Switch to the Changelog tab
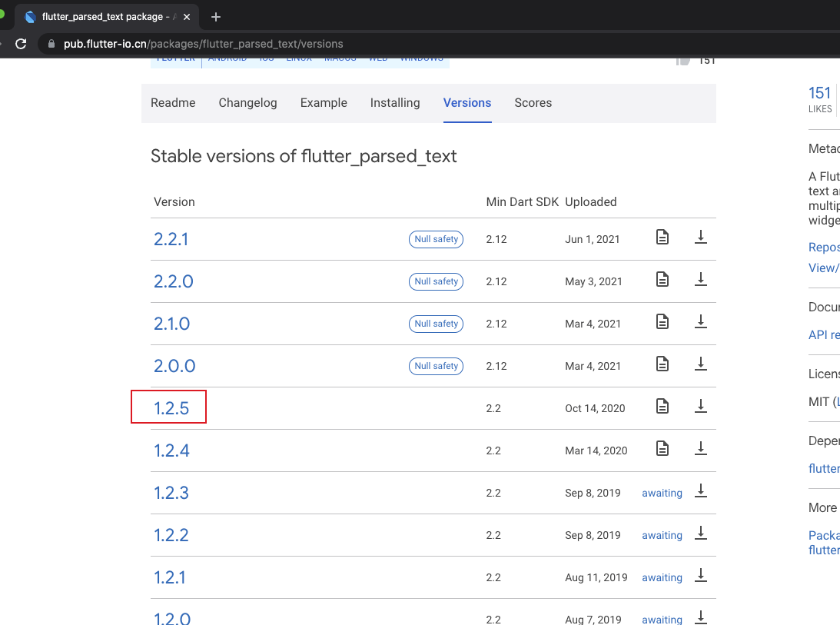 click(x=247, y=103)
